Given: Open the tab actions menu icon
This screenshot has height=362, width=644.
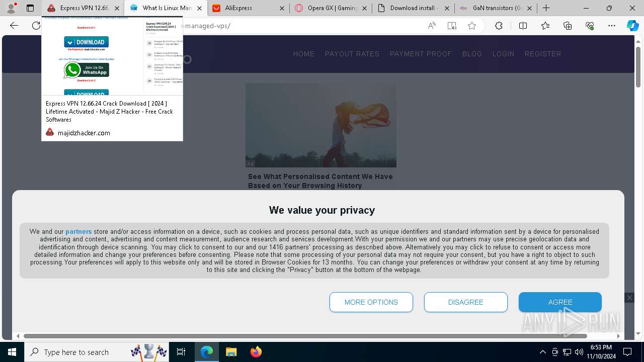Looking at the screenshot, I should point(30,8).
